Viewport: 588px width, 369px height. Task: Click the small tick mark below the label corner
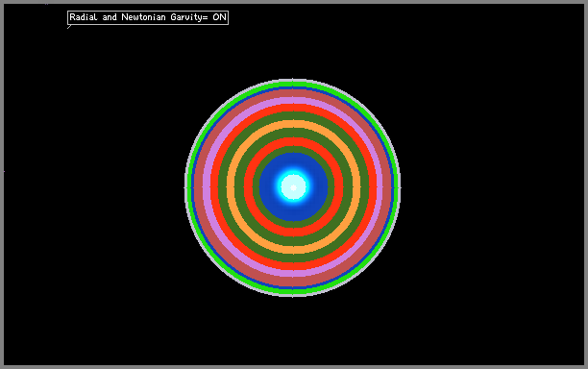(x=69, y=27)
